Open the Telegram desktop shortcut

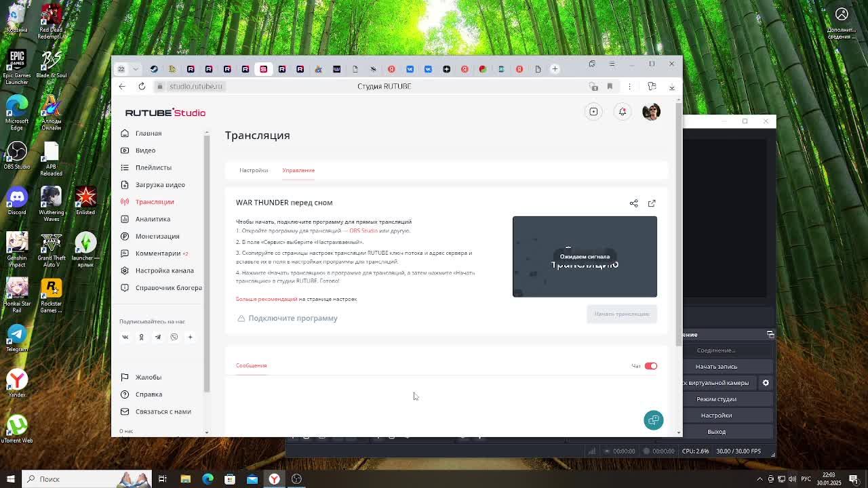coord(17,338)
